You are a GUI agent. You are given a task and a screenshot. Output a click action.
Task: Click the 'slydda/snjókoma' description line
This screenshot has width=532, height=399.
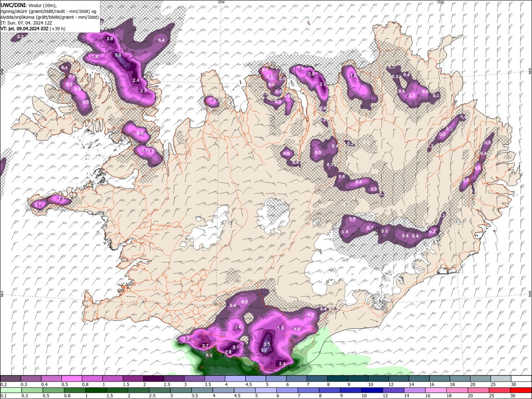pyautogui.click(x=49, y=17)
